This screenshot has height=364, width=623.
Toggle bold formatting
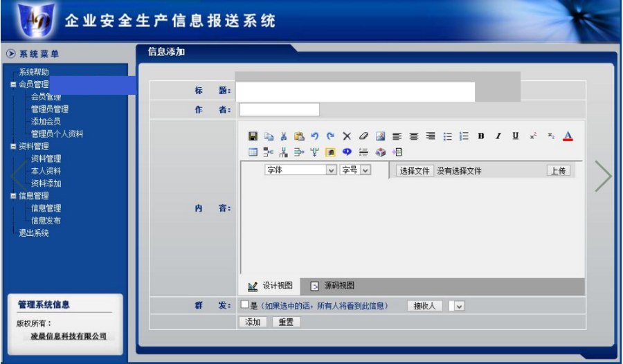click(481, 136)
